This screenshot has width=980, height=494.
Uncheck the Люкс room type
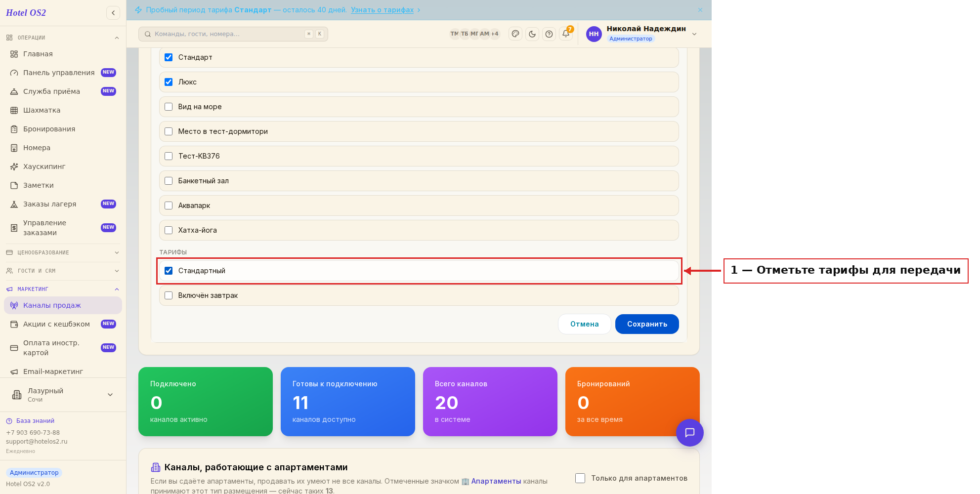pos(169,82)
